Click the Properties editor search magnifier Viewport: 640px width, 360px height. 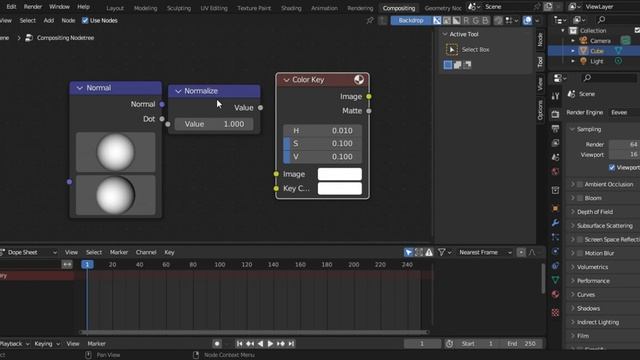[587, 78]
